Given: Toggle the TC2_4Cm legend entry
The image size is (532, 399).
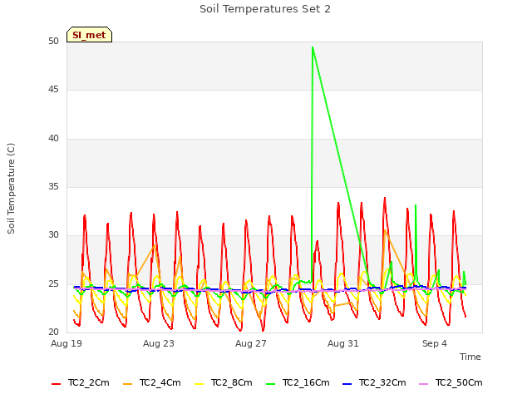Looking at the screenshot, I should point(151,383).
